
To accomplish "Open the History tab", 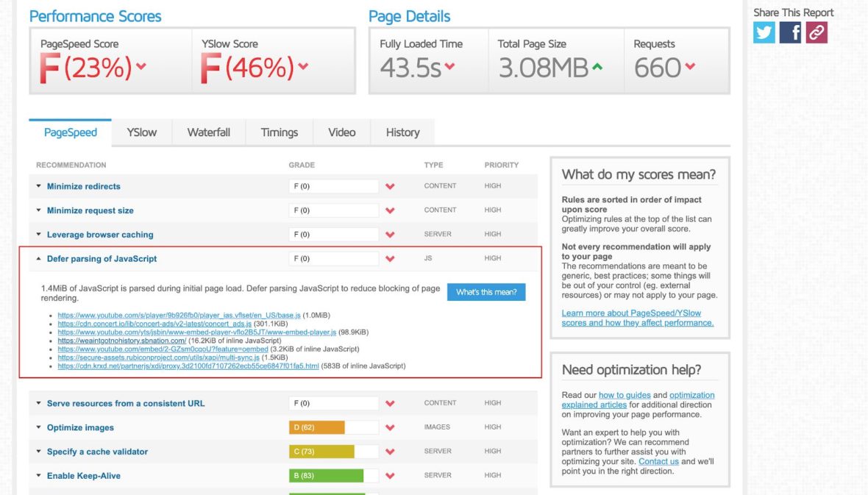I will pyautogui.click(x=402, y=132).
